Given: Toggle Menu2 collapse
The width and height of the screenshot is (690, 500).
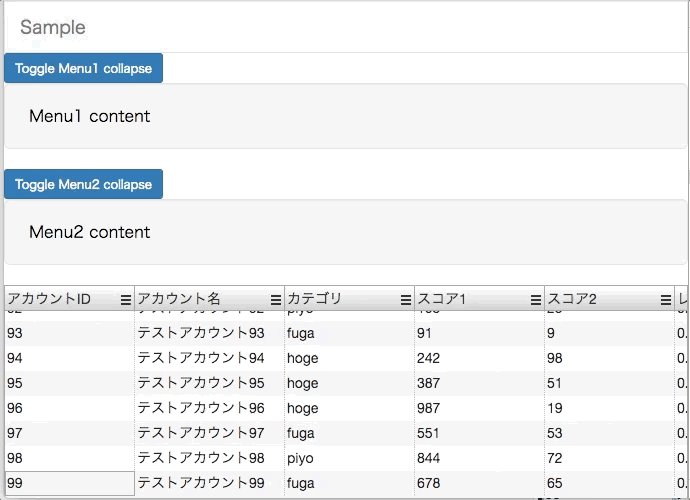Looking at the screenshot, I should click(83, 184).
